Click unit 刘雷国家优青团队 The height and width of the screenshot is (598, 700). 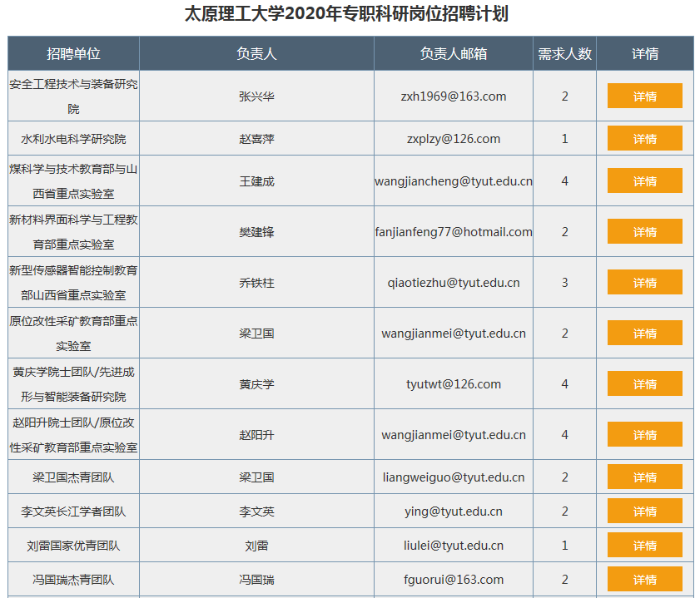73,546
